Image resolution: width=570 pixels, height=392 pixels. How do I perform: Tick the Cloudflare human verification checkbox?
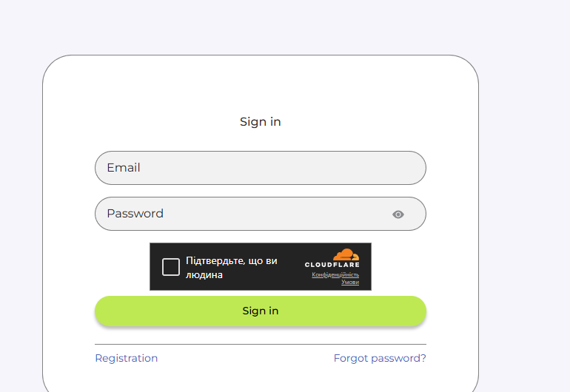click(x=171, y=267)
